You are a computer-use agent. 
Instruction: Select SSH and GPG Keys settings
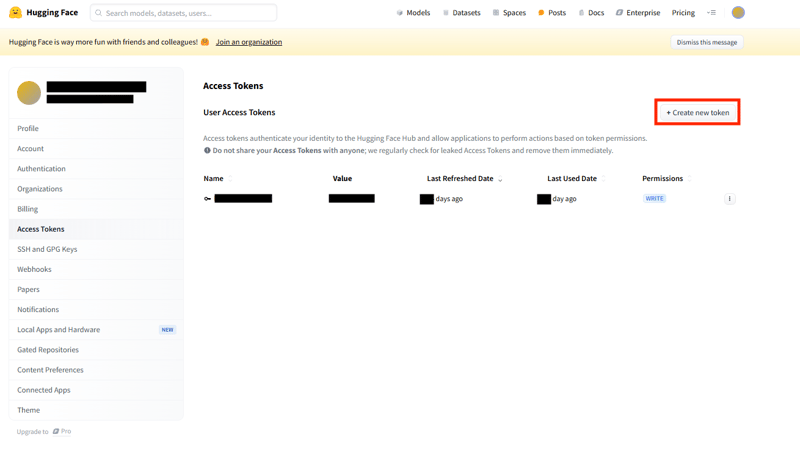(47, 249)
